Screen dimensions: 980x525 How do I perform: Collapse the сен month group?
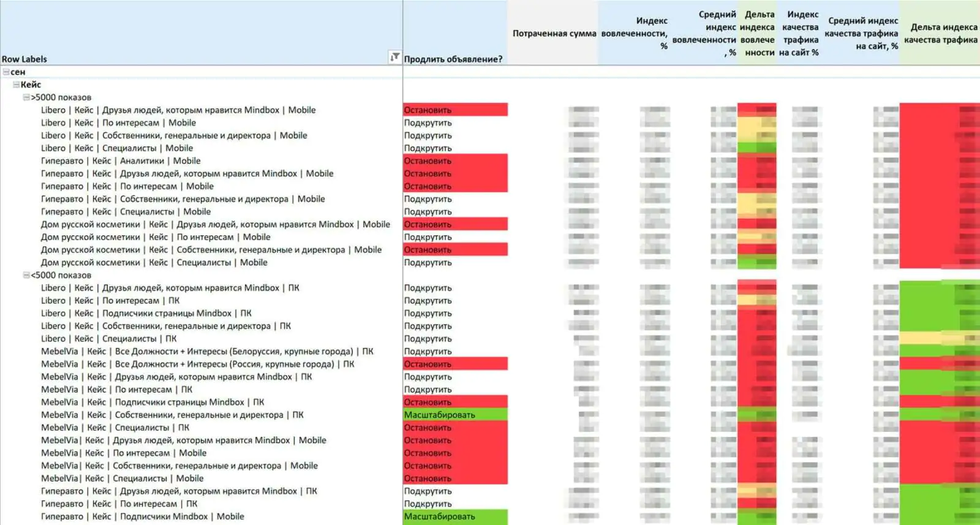pyautogui.click(x=6, y=72)
